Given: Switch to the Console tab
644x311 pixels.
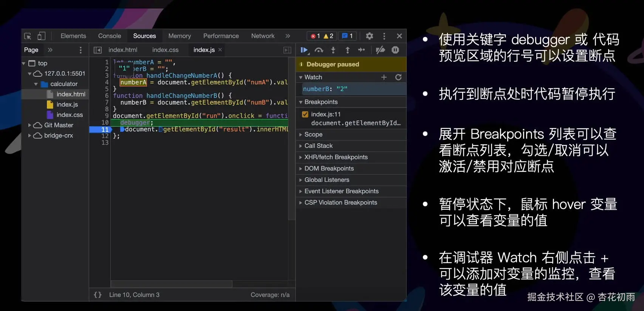Looking at the screenshot, I should (110, 36).
